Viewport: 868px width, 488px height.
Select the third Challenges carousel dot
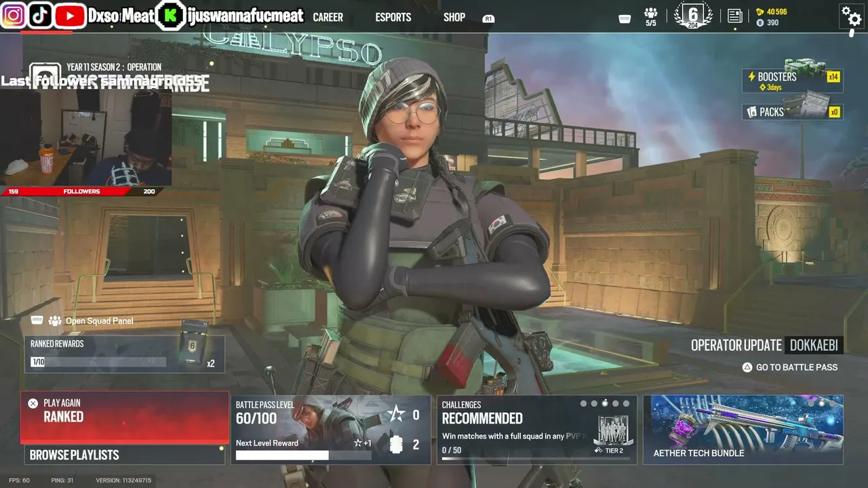pyautogui.click(x=605, y=403)
